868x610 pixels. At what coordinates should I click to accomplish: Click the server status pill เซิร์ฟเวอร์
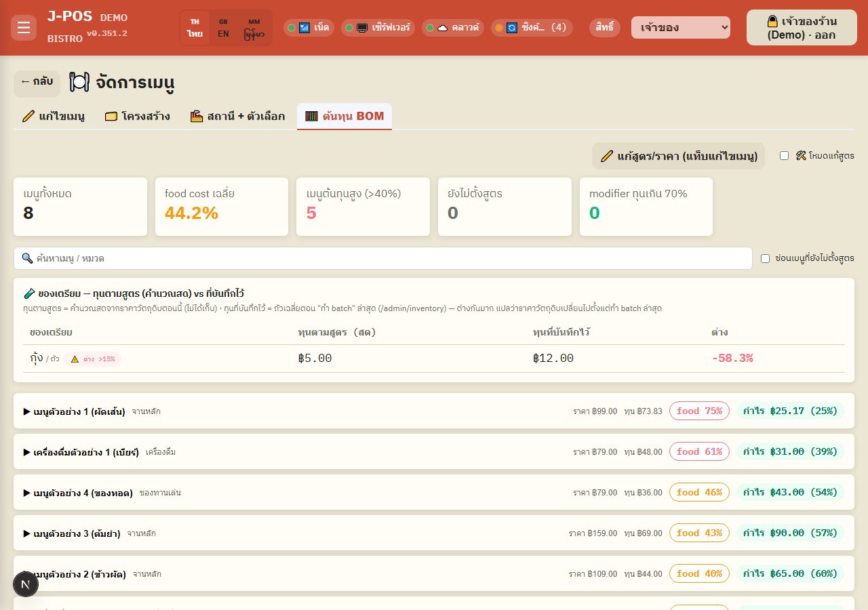378,28
